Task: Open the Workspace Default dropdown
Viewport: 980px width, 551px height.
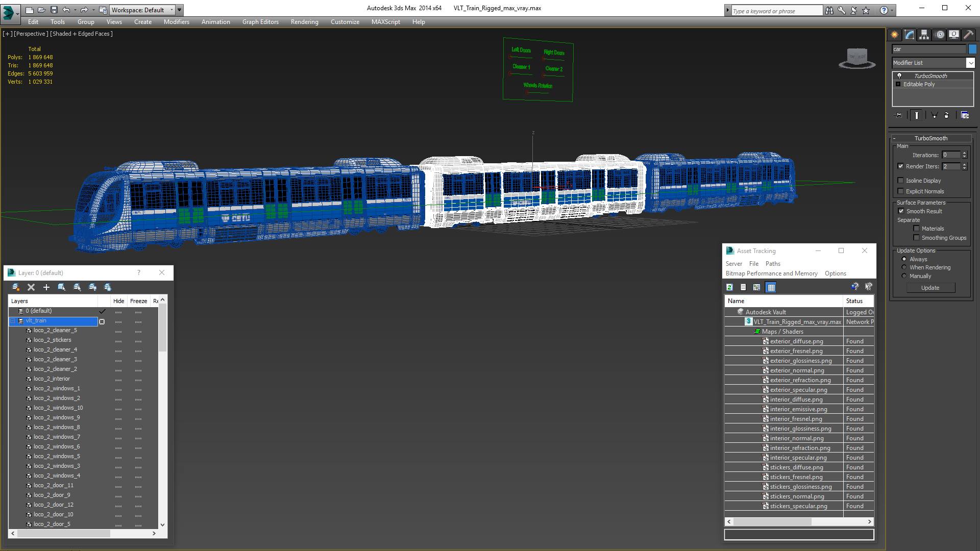Action: click(142, 10)
